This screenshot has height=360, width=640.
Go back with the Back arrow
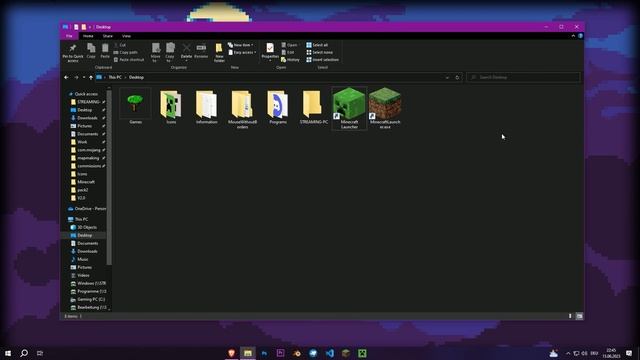pyautogui.click(x=66, y=77)
